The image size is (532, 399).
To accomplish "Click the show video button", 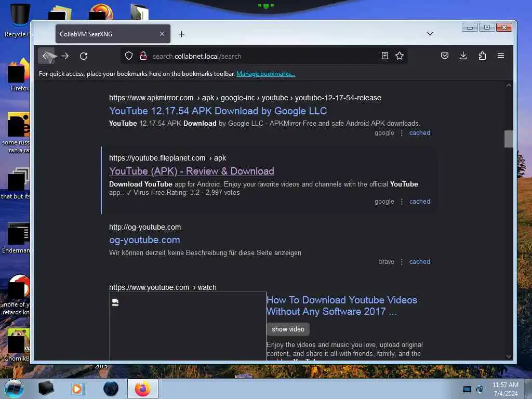I will coord(288,329).
